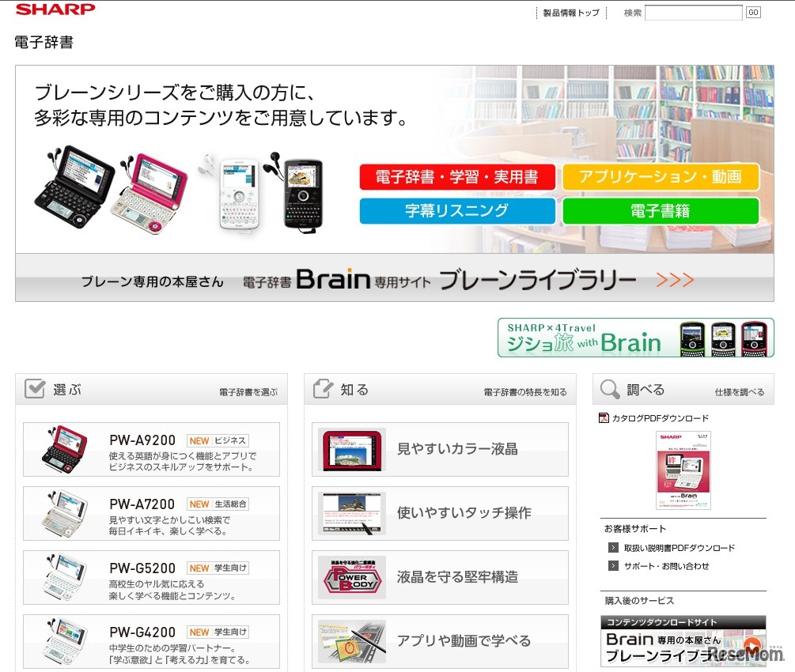
Task: Open the ブレーンライブラリー banner text
Action: (x=538, y=280)
